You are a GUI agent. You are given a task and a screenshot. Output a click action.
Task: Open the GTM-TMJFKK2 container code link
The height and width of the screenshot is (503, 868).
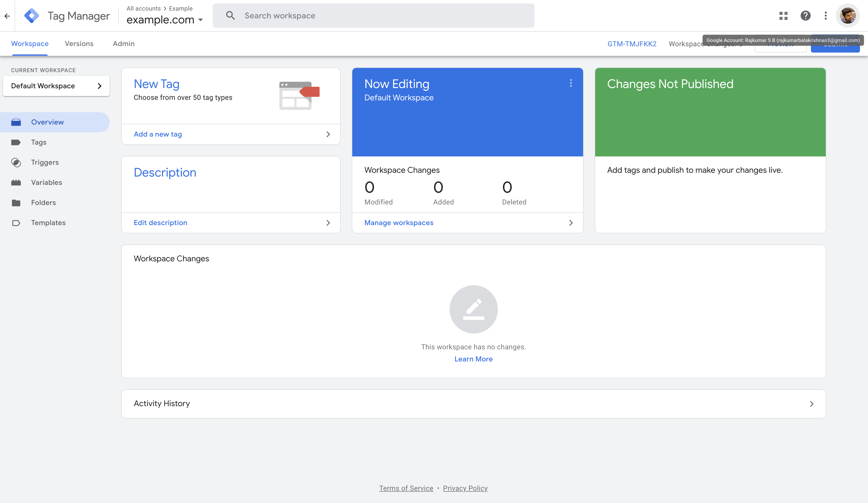pyautogui.click(x=632, y=44)
